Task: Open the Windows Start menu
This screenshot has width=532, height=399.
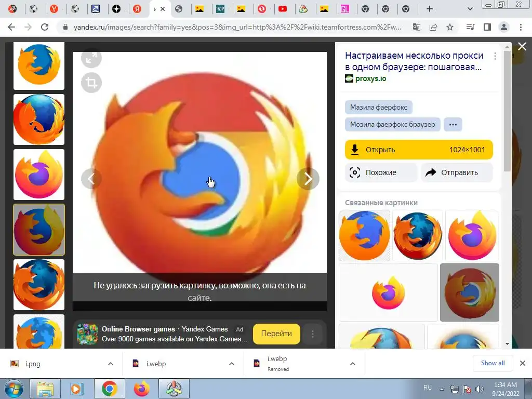Action: point(14,389)
